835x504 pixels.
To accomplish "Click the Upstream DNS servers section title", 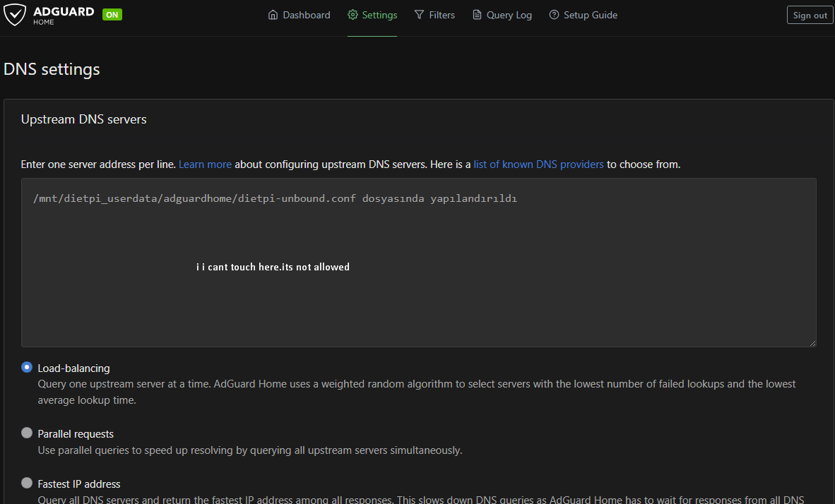I will tap(83, 119).
